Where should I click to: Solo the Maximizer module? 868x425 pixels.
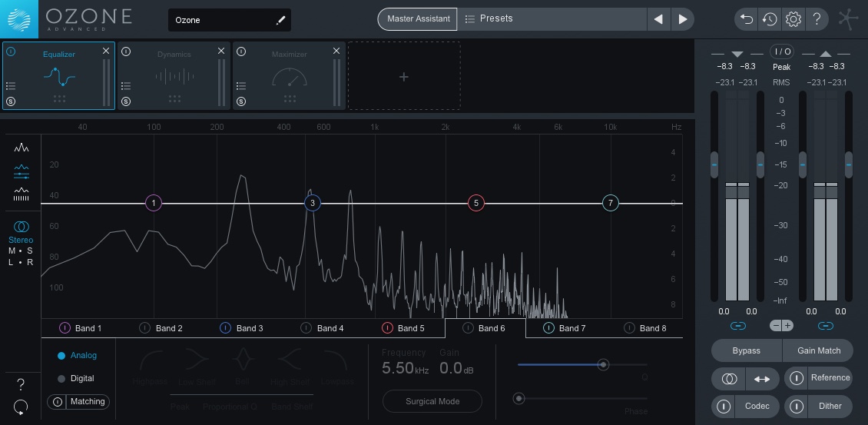click(240, 101)
